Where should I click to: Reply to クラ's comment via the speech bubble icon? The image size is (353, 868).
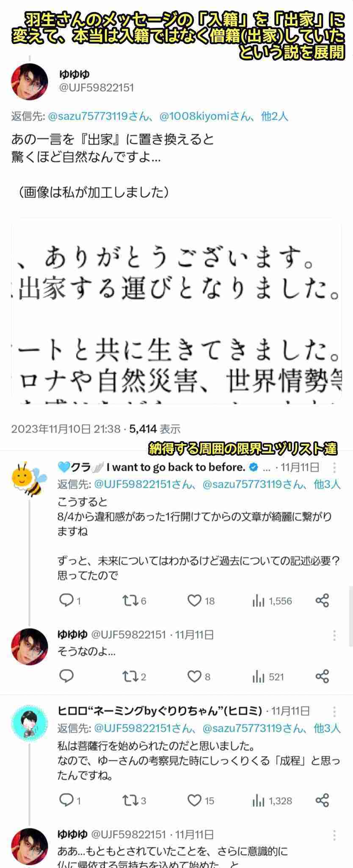pyautogui.click(x=67, y=600)
